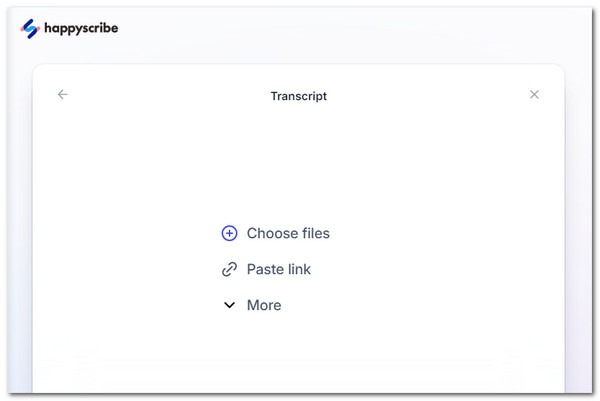The width and height of the screenshot is (600, 401).
Task: Select the Paste link option
Action: coord(266,269)
